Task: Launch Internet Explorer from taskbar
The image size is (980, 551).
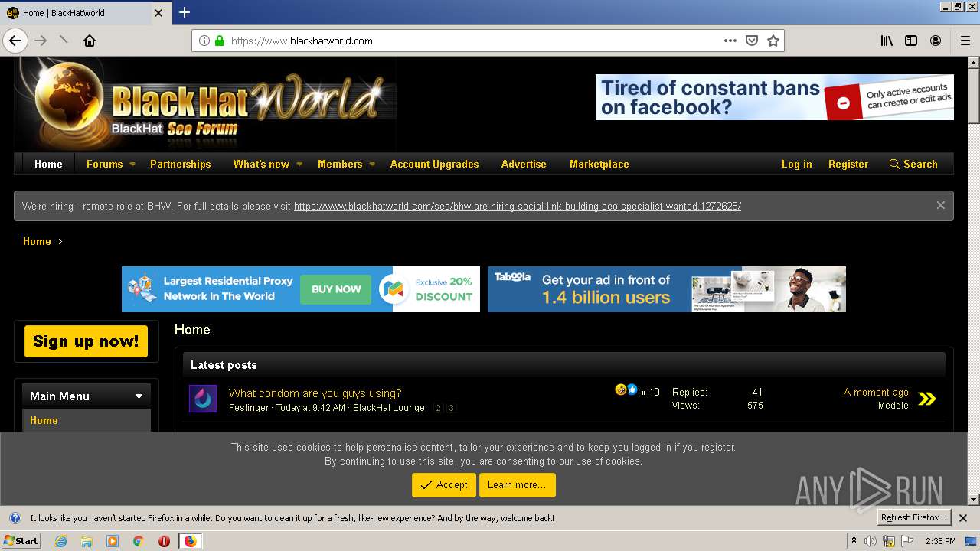Action: click(x=60, y=541)
